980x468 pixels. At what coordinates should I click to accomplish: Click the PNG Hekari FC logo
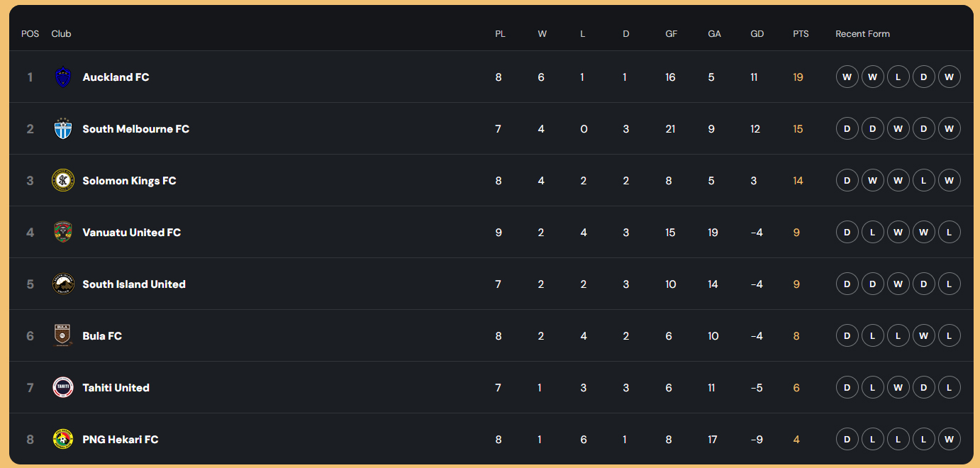tap(63, 440)
